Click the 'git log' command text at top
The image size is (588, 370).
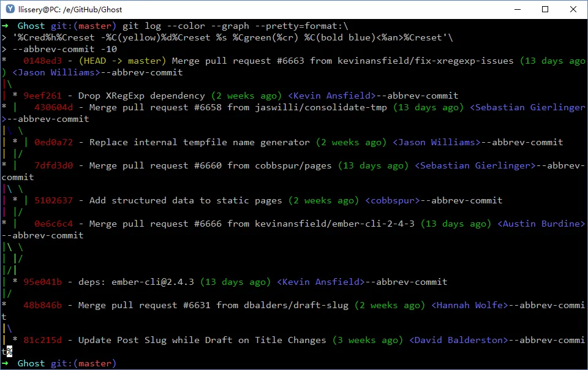point(141,26)
